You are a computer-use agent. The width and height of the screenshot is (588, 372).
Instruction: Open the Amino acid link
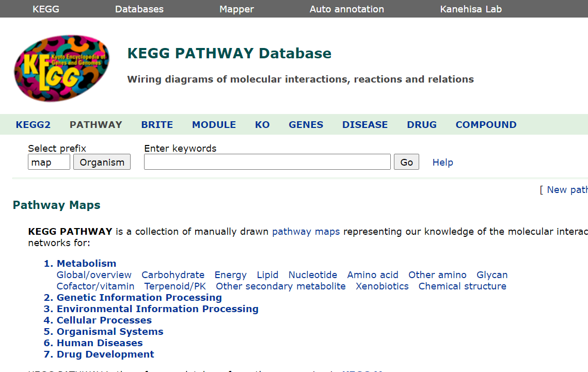372,275
